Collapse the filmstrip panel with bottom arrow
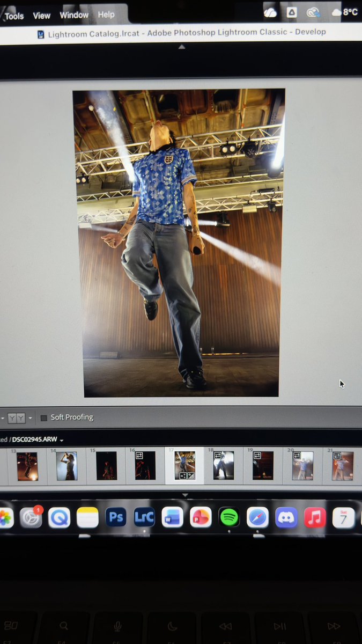362x644 pixels. tap(185, 494)
